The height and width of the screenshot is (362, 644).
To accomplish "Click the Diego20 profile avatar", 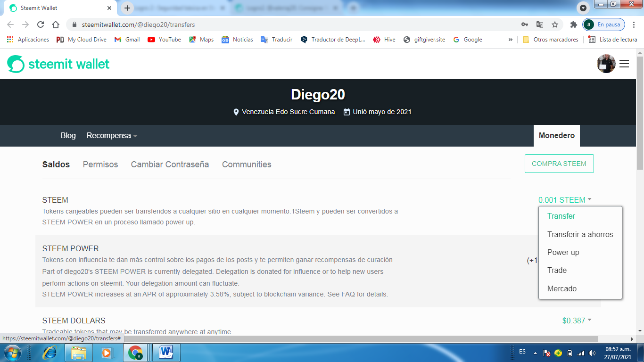I will click(x=606, y=64).
